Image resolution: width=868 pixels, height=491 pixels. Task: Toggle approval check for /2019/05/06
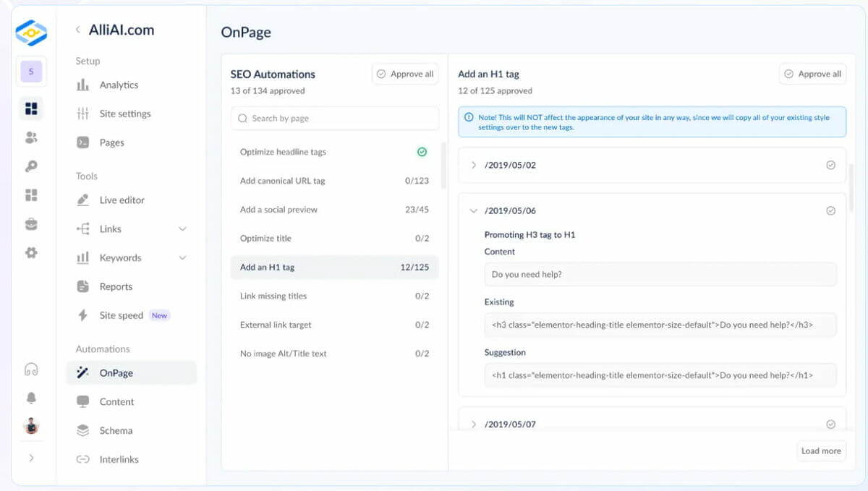830,210
